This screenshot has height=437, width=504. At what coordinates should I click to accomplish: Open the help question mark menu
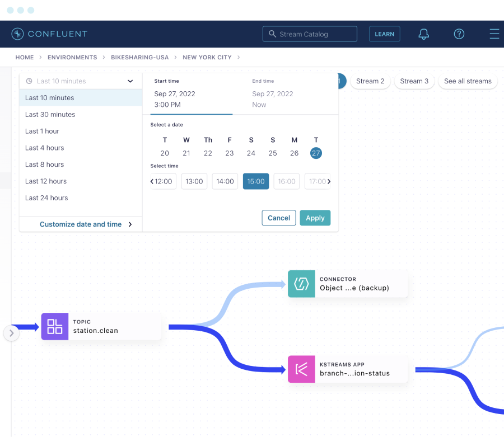[459, 34]
